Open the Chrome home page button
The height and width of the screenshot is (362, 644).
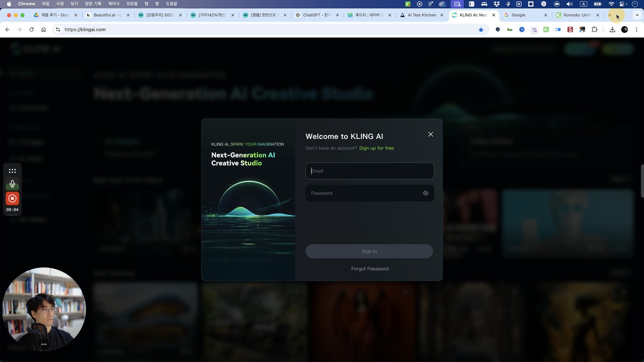pos(43,29)
